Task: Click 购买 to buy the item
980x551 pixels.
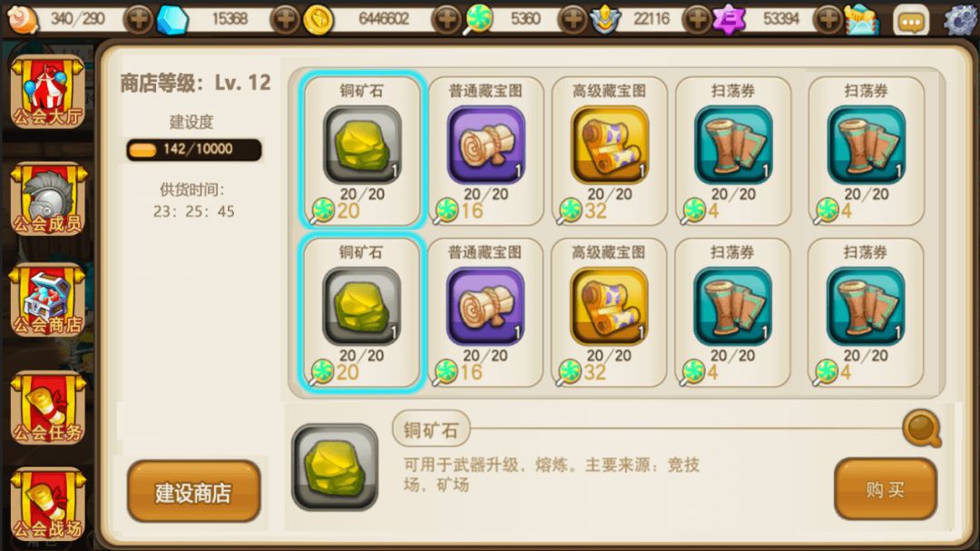Action: pyautogui.click(x=885, y=489)
